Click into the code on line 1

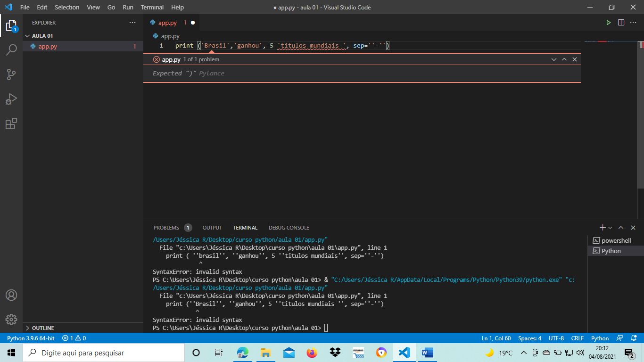[282, 46]
